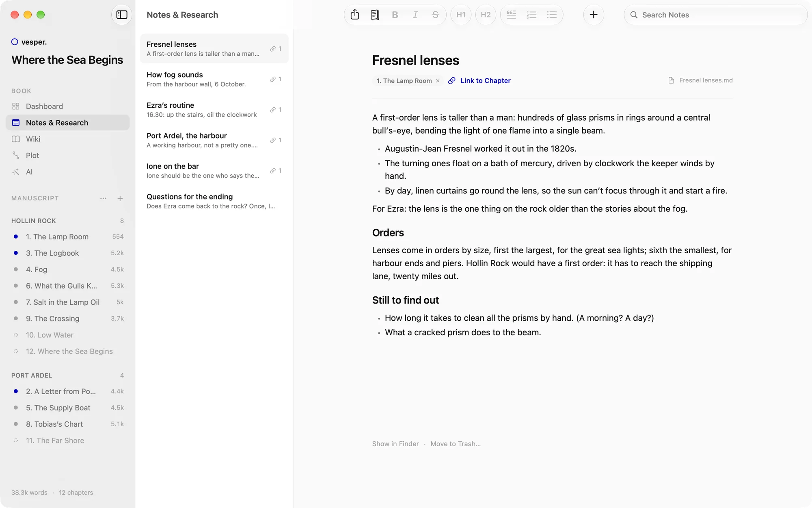The image size is (812, 508).
Task: Select the 'Ezra's routine' note
Action: click(214, 109)
